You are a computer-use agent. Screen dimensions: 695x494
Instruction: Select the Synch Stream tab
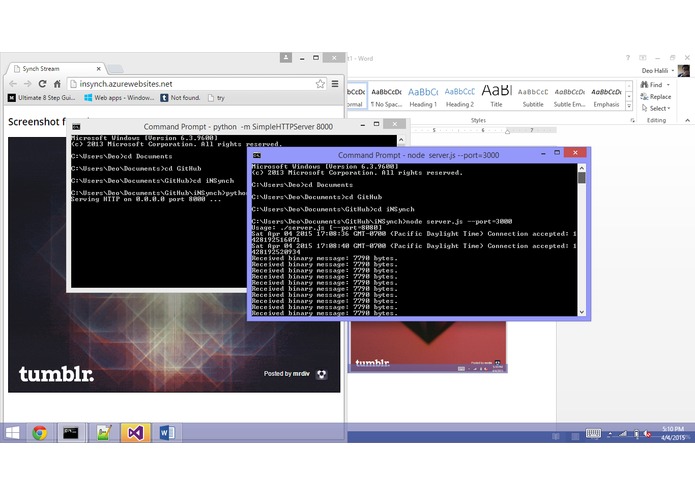pyautogui.click(x=55, y=69)
